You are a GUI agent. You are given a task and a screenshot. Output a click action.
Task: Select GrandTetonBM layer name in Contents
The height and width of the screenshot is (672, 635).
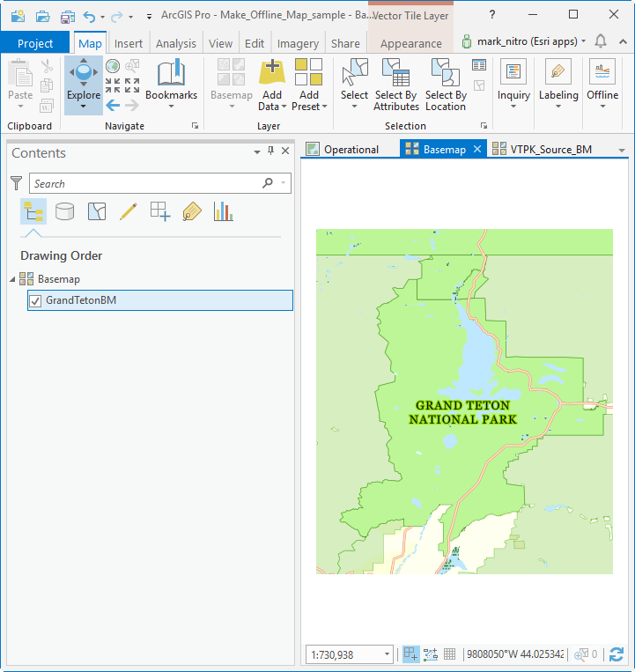[81, 300]
